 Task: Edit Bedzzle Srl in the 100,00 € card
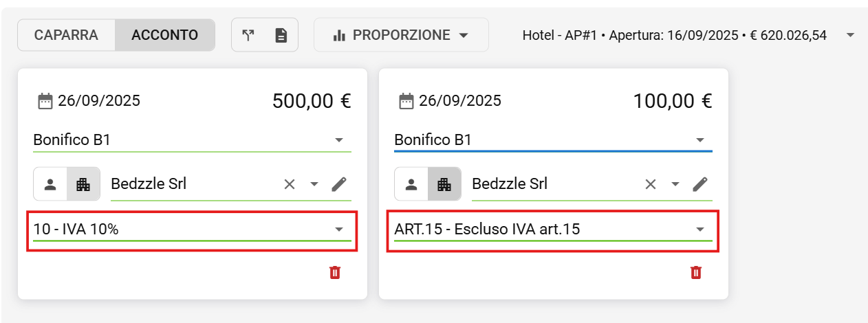pos(700,184)
